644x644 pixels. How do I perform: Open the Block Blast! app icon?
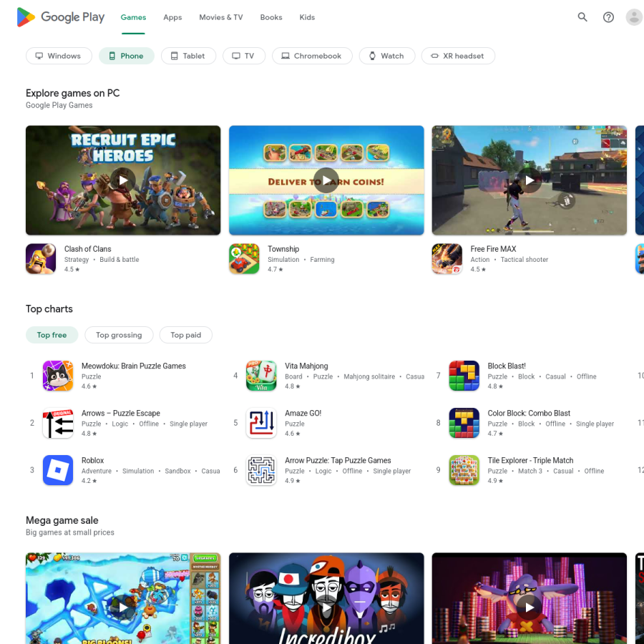coord(464,376)
